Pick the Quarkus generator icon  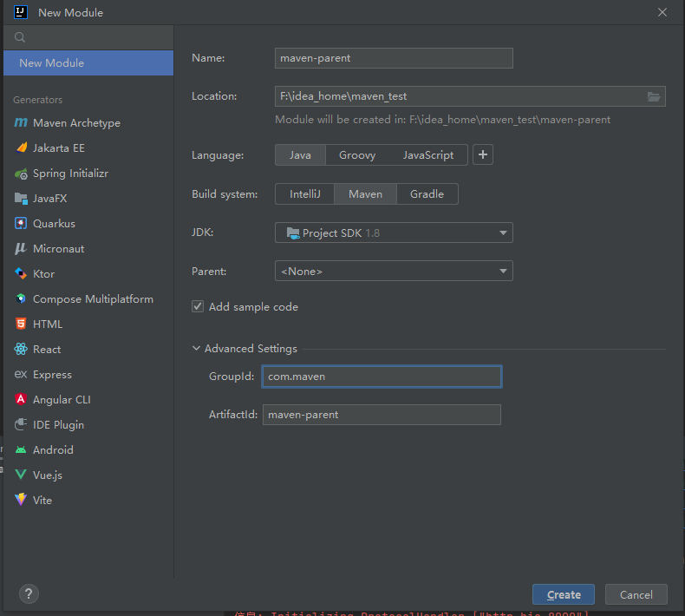(21, 223)
